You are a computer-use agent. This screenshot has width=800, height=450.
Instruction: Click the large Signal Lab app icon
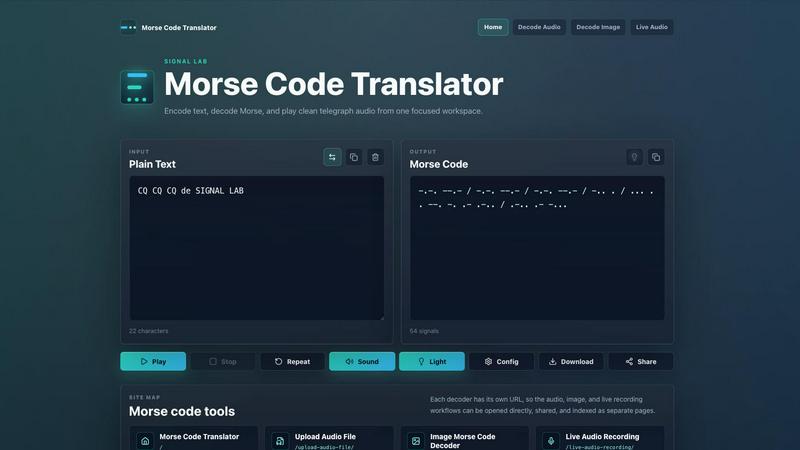tap(137, 87)
